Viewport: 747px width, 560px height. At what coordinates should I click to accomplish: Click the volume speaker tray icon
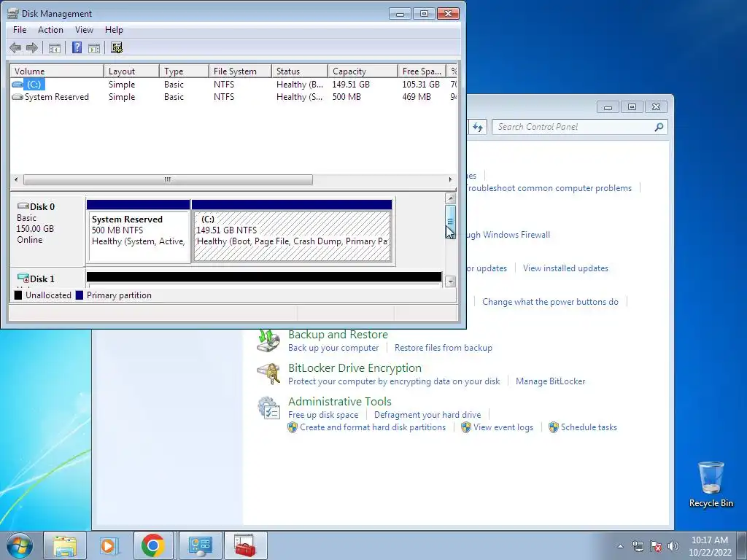coord(673,545)
